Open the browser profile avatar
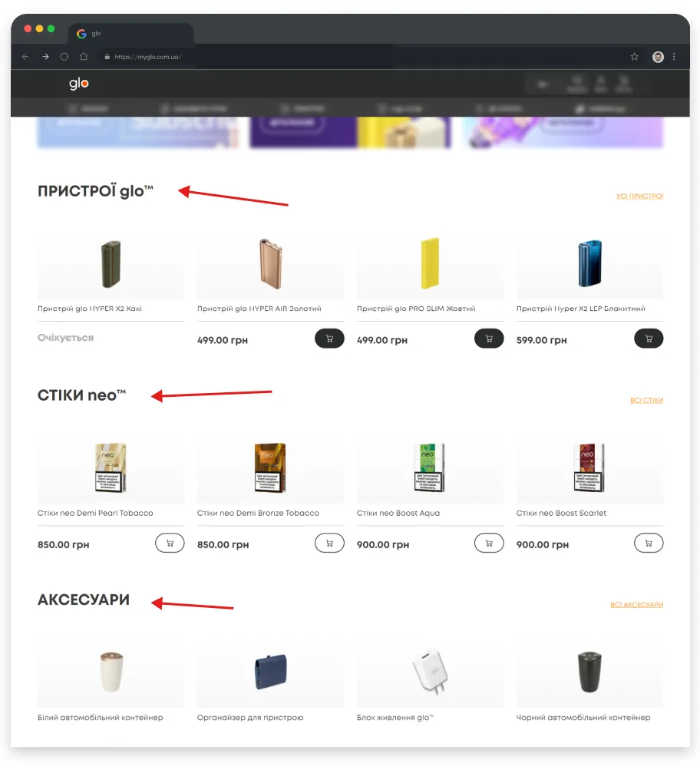This screenshot has width=700, height=773. pyautogui.click(x=658, y=57)
